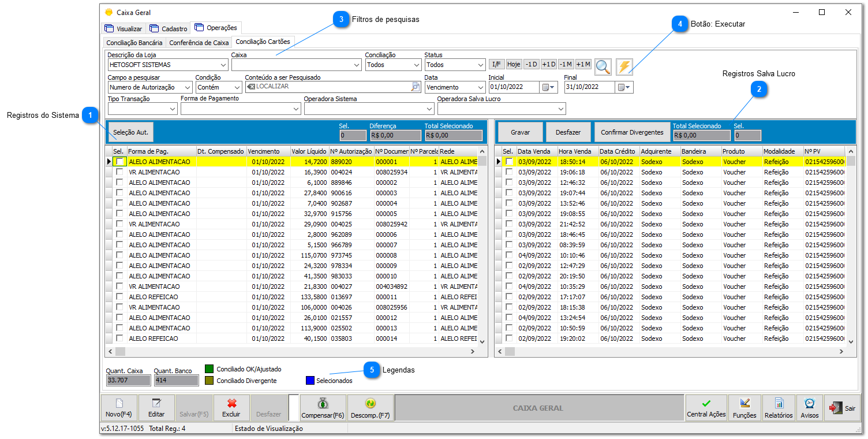Check the first VR ALIMENTACAO row checkbox

pos(119,172)
